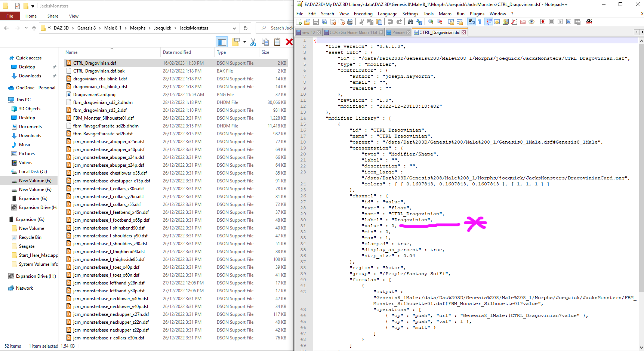Click the Genesis 8 breadcrumb segment
Screen dimensions: 644x351
pyautogui.click(x=86, y=28)
